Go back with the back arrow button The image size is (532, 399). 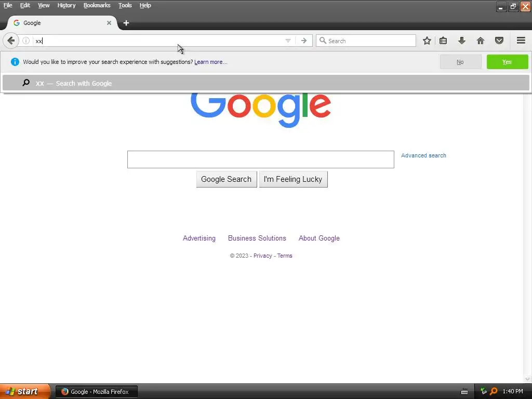coord(11,41)
